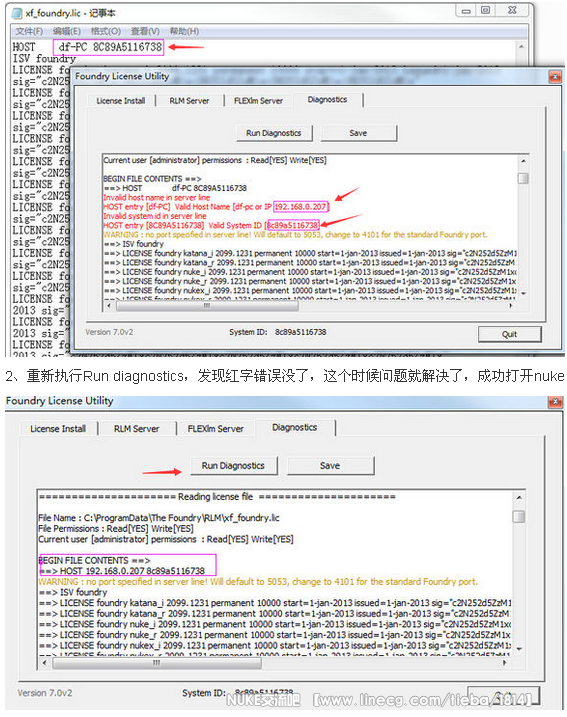The height and width of the screenshot is (717, 567).
Task: Select Diagnostics tab in lower dialog
Action: click(295, 428)
